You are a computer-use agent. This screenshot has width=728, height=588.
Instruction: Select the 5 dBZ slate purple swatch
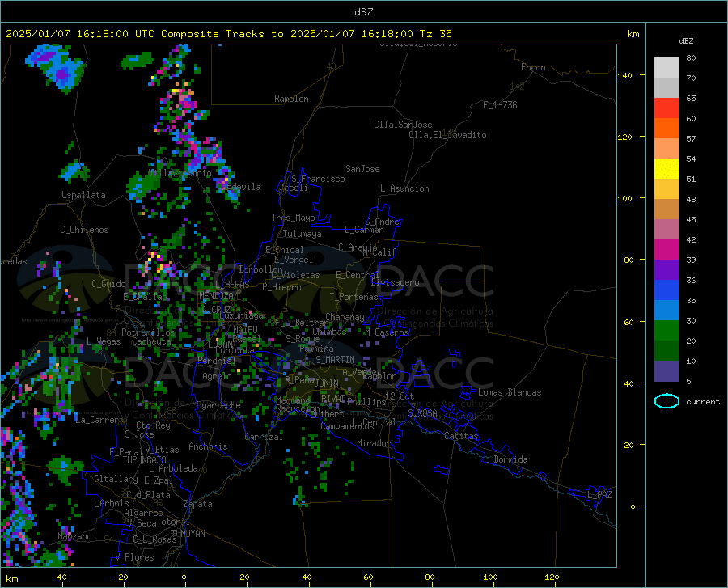click(x=667, y=370)
